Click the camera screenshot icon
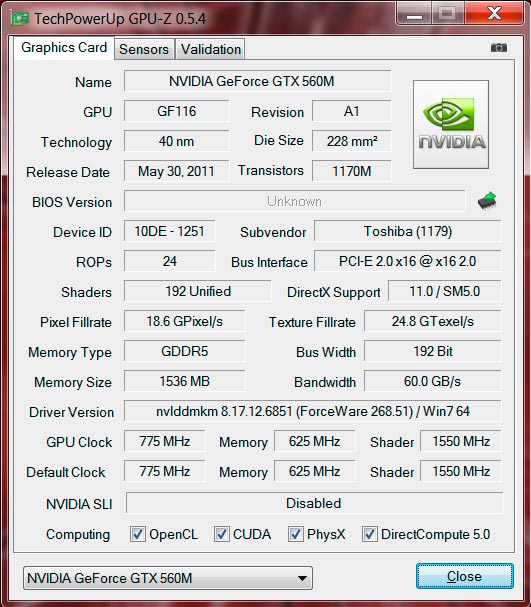This screenshot has height=607, width=531. pyautogui.click(x=498, y=48)
